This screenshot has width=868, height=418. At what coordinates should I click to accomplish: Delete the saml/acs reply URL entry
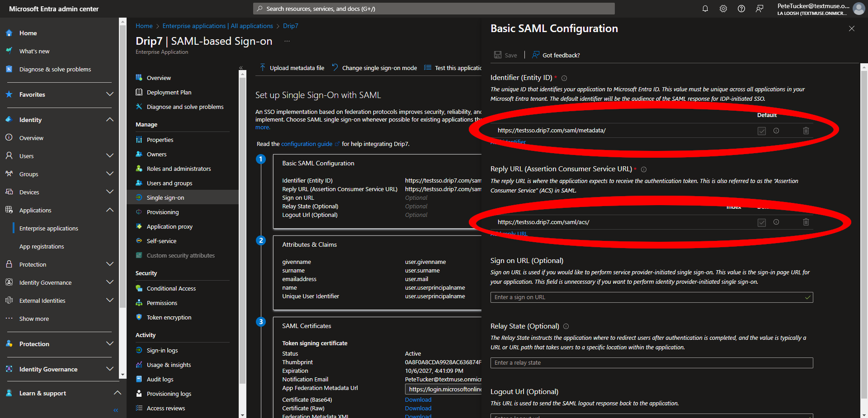(x=806, y=222)
